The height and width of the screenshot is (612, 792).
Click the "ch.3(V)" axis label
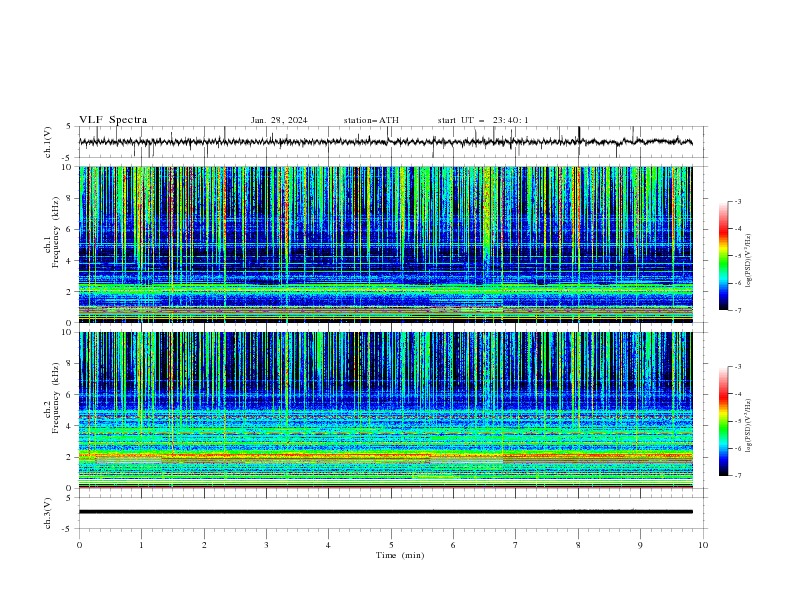(x=48, y=513)
